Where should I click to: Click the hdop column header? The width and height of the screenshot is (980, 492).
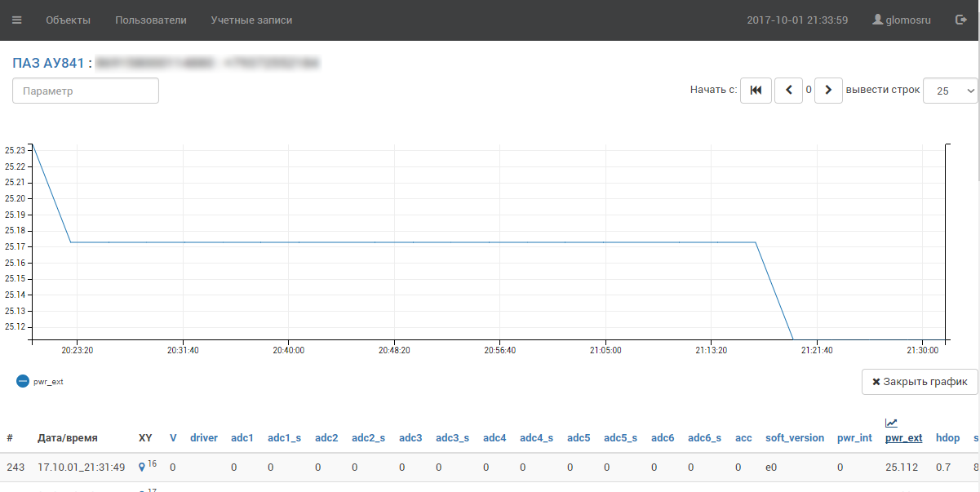(x=947, y=438)
